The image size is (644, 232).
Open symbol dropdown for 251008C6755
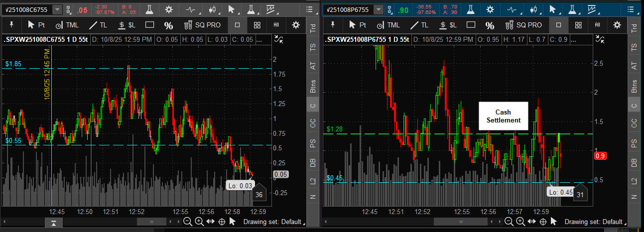click(57, 9)
